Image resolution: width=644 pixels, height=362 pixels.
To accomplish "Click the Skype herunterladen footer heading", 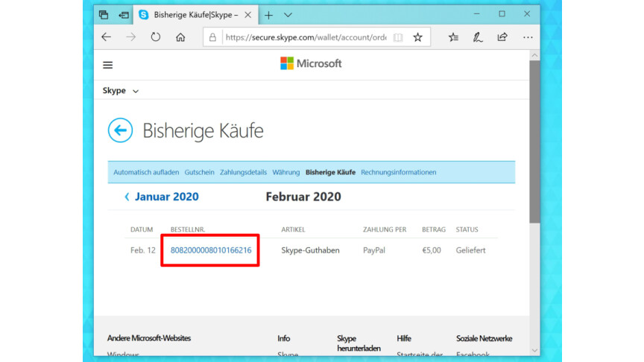I will click(x=359, y=343).
